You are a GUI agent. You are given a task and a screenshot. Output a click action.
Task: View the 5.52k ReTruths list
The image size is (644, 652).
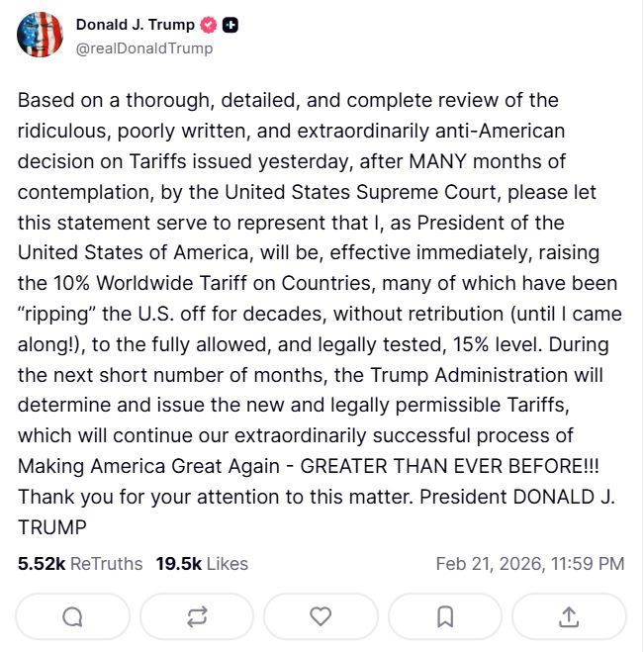79,563
